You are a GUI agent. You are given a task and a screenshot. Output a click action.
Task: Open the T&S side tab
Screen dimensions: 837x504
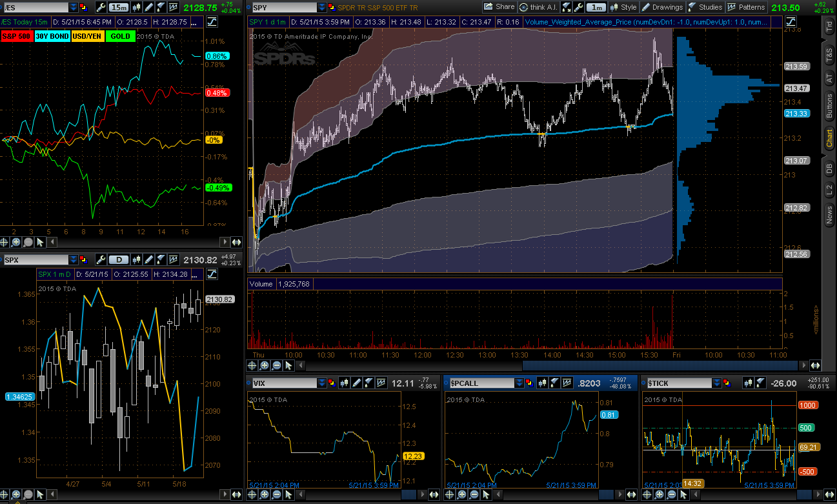click(x=829, y=55)
